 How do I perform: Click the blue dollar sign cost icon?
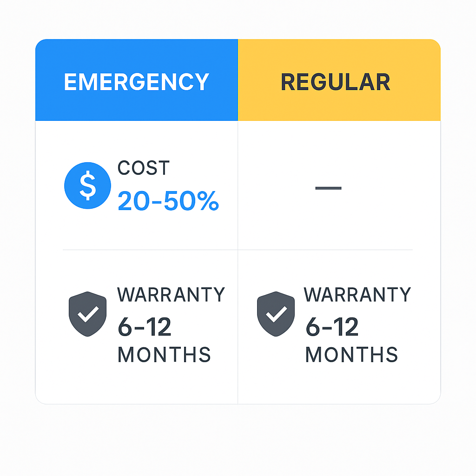tap(87, 185)
